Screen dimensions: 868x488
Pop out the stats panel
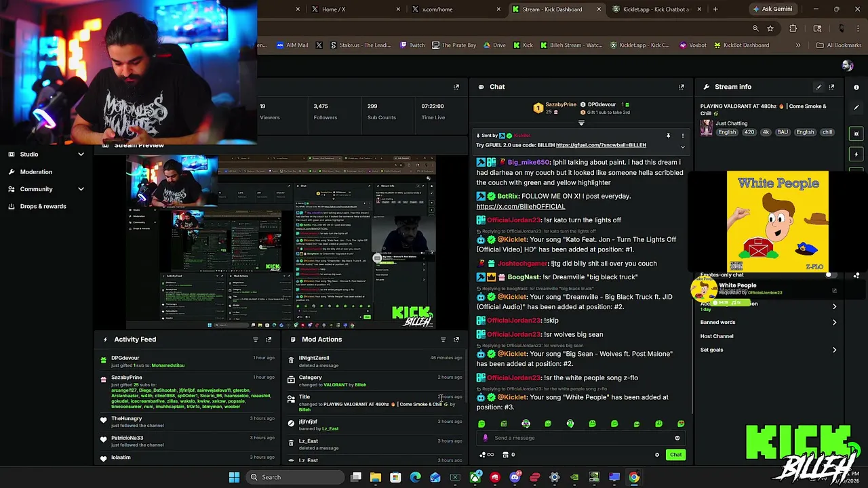point(456,87)
